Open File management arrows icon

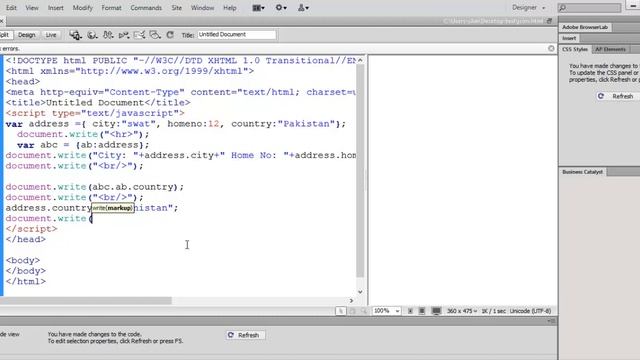[x=108, y=35]
